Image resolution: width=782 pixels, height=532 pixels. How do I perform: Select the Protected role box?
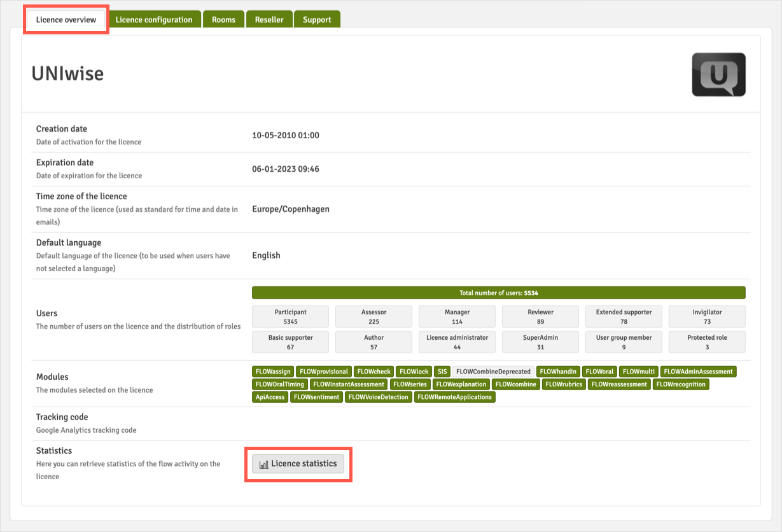point(707,342)
